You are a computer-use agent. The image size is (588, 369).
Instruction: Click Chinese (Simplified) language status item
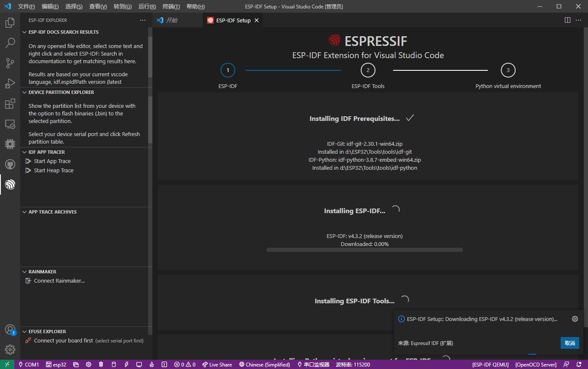coord(264,364)
